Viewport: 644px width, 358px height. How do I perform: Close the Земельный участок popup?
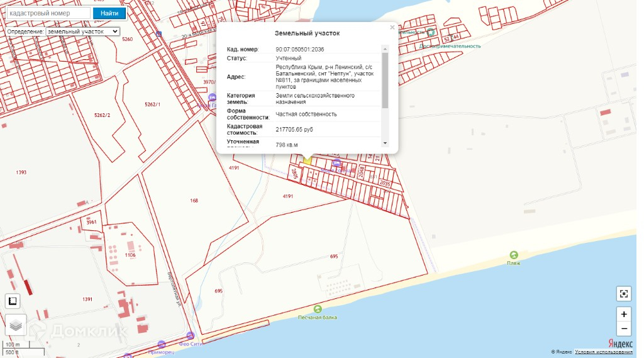[x=392, y=28]
